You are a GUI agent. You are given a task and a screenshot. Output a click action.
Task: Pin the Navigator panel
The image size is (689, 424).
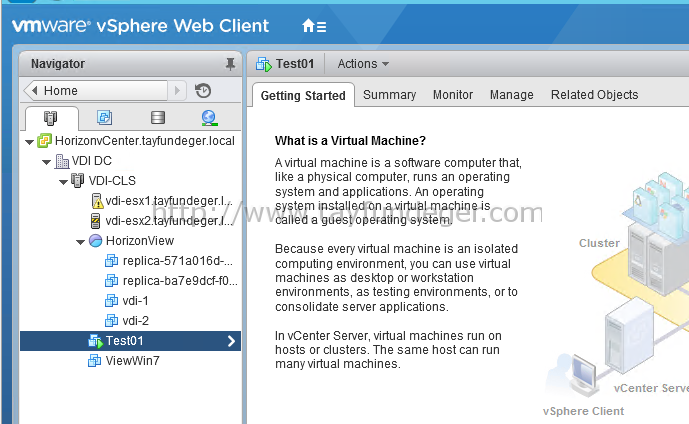click(x=230, y=64)
